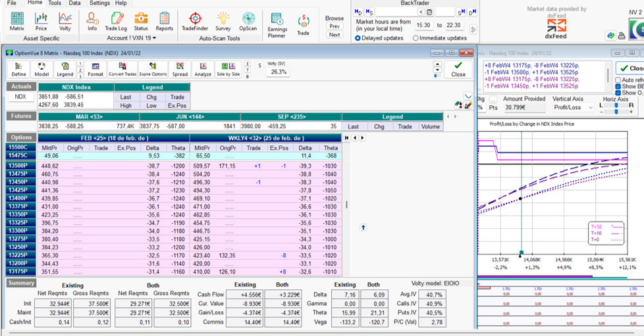
Task: Open Vertical Axis Profit/Loss dropdown
Action: 573,107
